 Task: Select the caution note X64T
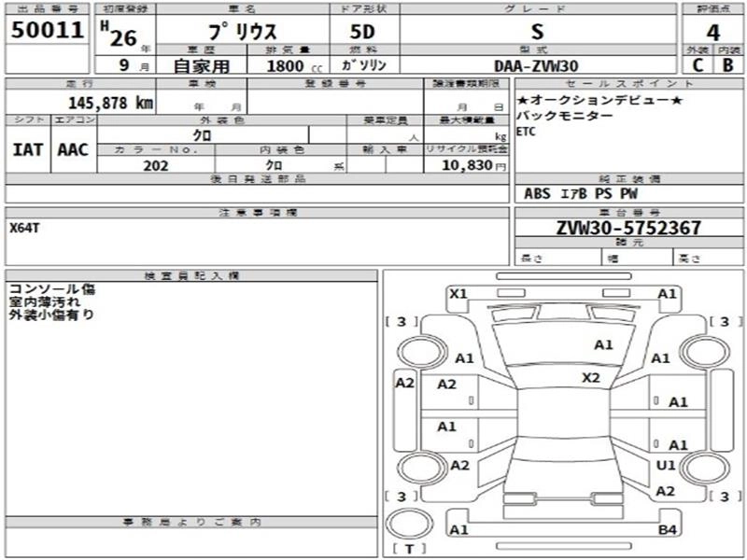24,228
